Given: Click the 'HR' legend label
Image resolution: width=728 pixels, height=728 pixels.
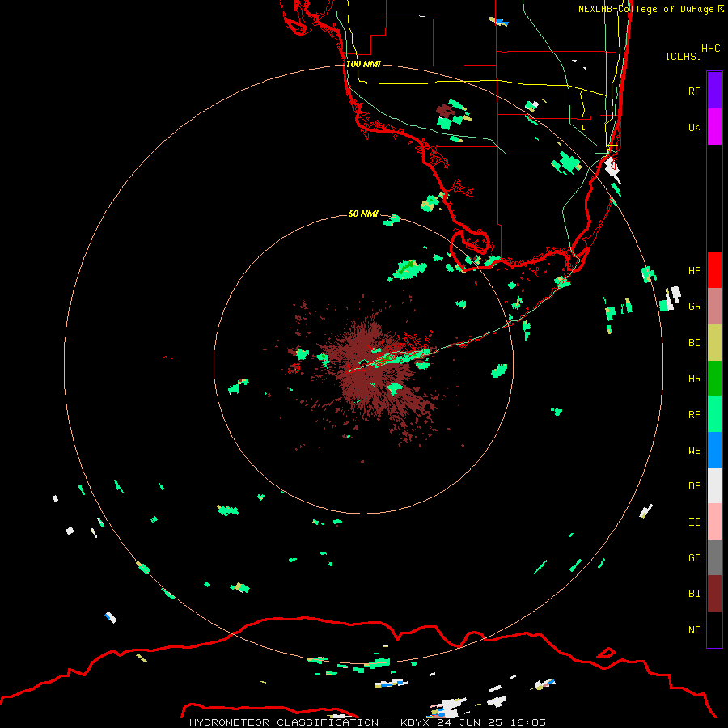Looking at the screenshot, I should pos(694,379).
